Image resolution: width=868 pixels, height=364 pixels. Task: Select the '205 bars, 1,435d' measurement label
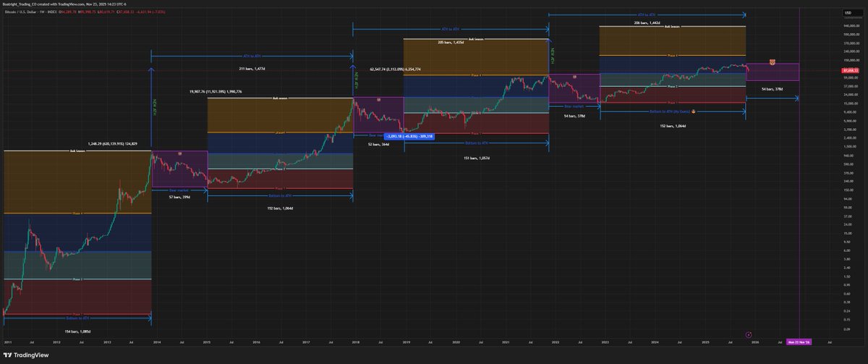451,43
